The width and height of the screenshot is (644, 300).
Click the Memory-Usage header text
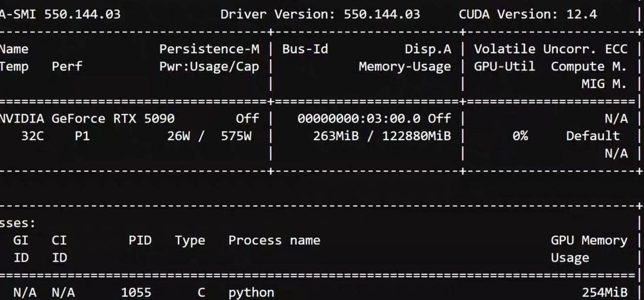[x=405, y=67]
